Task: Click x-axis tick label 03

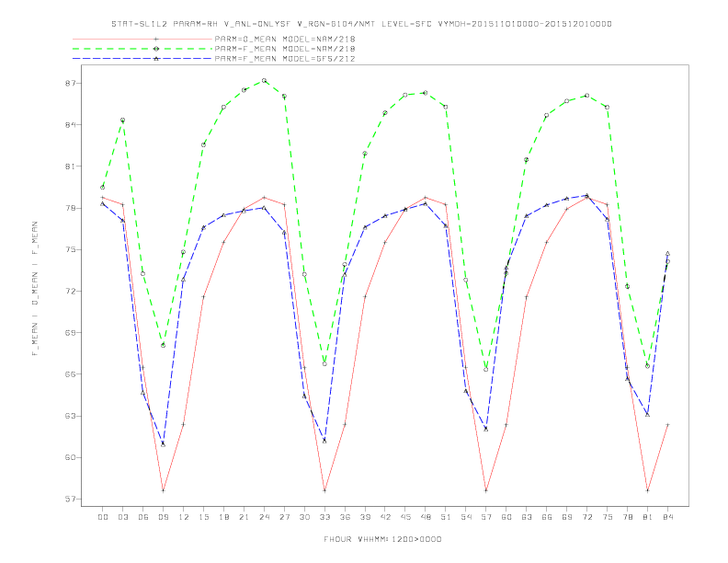Action: click(x=122, y=517)
